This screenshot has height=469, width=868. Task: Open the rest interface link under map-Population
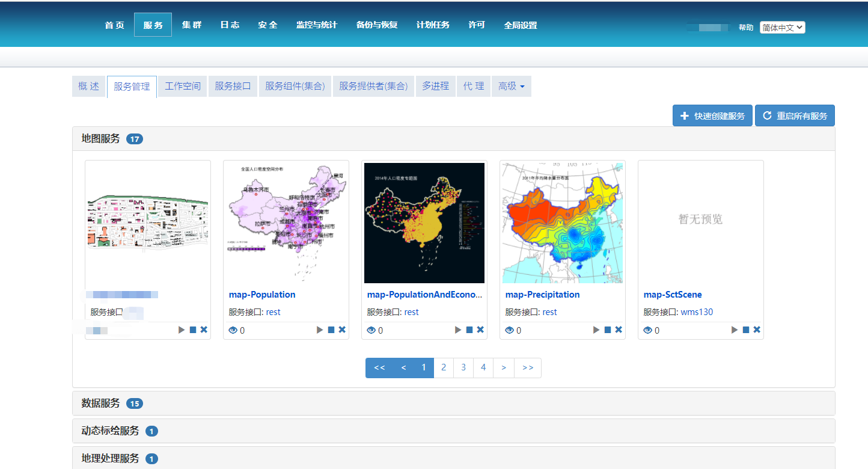[273, 311]
